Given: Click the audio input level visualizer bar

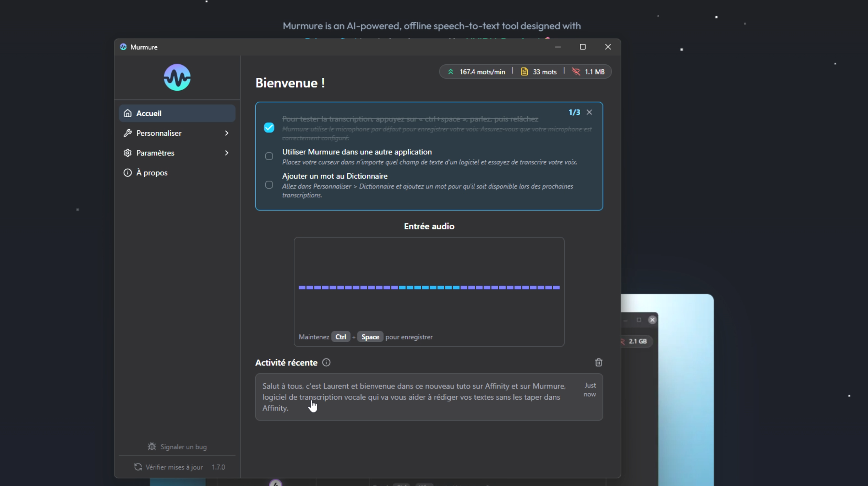Looking at the screenshot, I should point(429,288).
